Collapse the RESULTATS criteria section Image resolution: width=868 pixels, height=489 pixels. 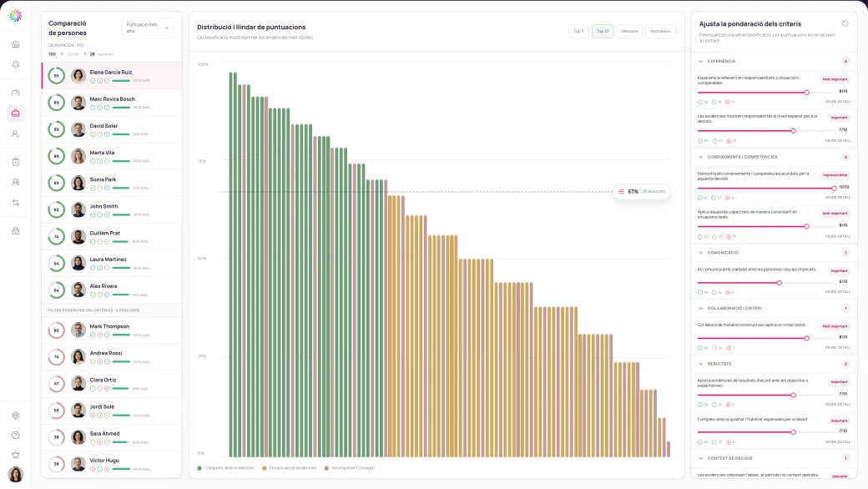tap(701, 364)
